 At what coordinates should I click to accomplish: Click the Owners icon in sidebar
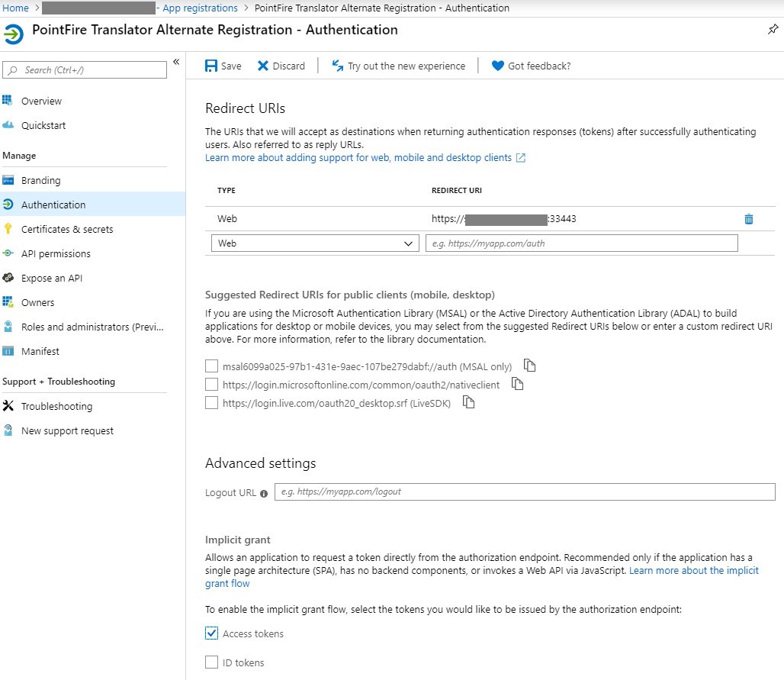point(8,301)
